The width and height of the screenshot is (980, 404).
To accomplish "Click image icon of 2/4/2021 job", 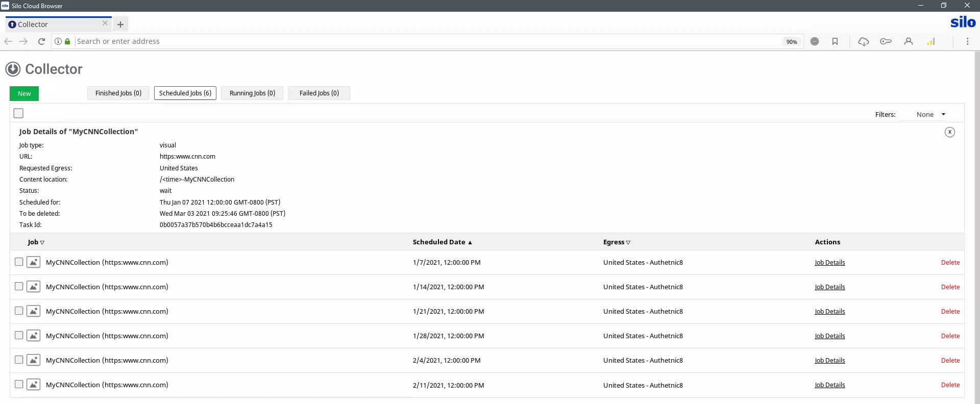I will coord(33,360).
